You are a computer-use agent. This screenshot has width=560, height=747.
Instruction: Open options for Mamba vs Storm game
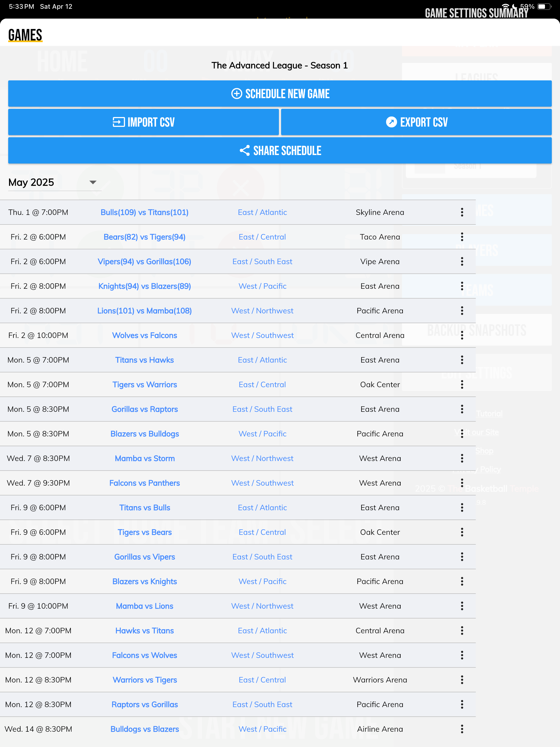[x=462, y=458]
